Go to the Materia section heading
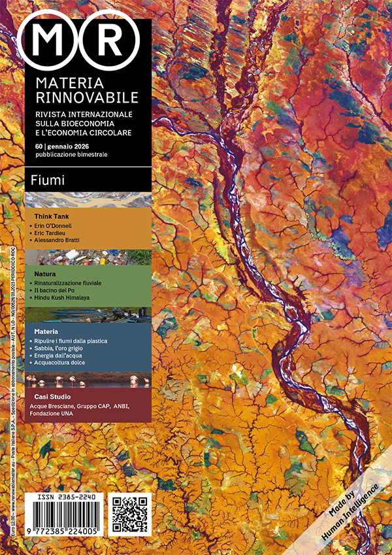Screen dimensions: 392x555 pyautogui.click(x=46, y=332)
